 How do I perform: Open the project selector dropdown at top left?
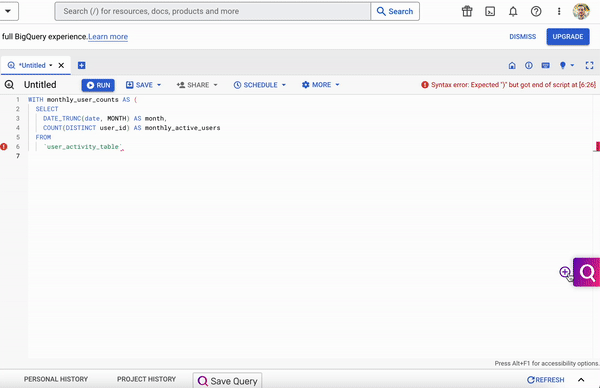(8, 11)
